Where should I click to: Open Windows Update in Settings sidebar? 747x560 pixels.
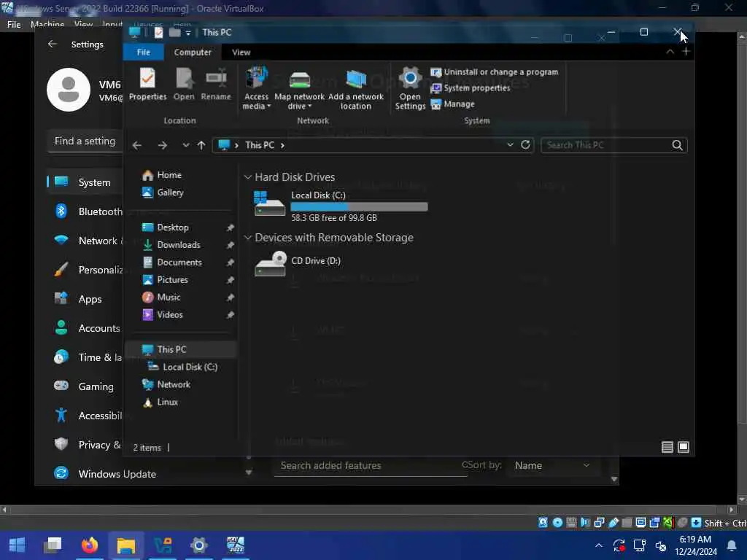pyautogui.click(x=105, y=474)
